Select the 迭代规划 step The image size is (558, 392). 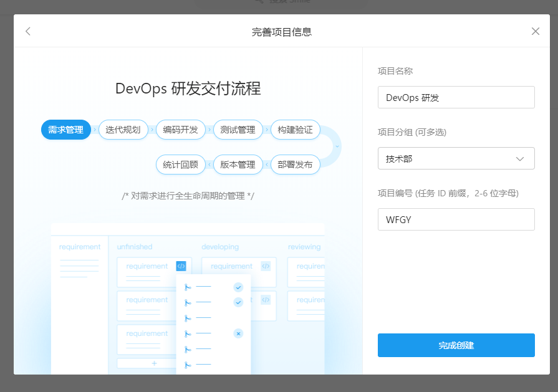click(x=123, y=130)
